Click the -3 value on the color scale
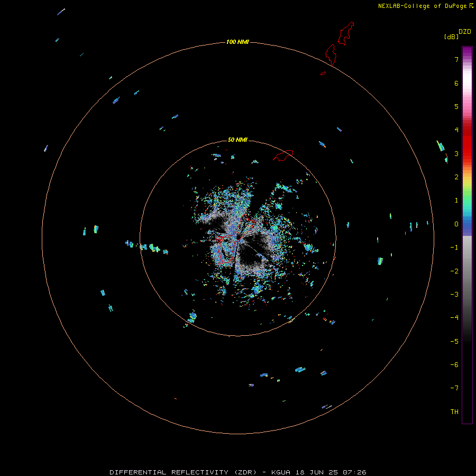Viewport: 476px width, 476px height. (x=454, y=295)
